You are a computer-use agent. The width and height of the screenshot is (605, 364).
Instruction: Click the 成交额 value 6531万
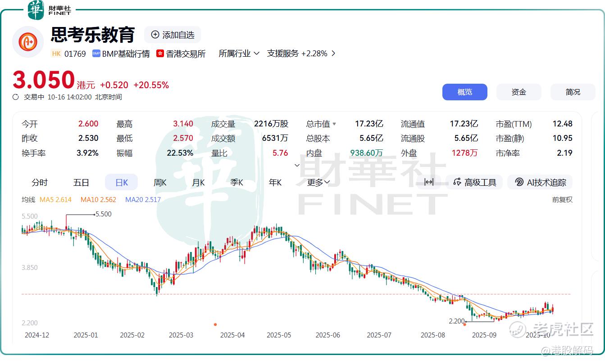coord(275,139)
